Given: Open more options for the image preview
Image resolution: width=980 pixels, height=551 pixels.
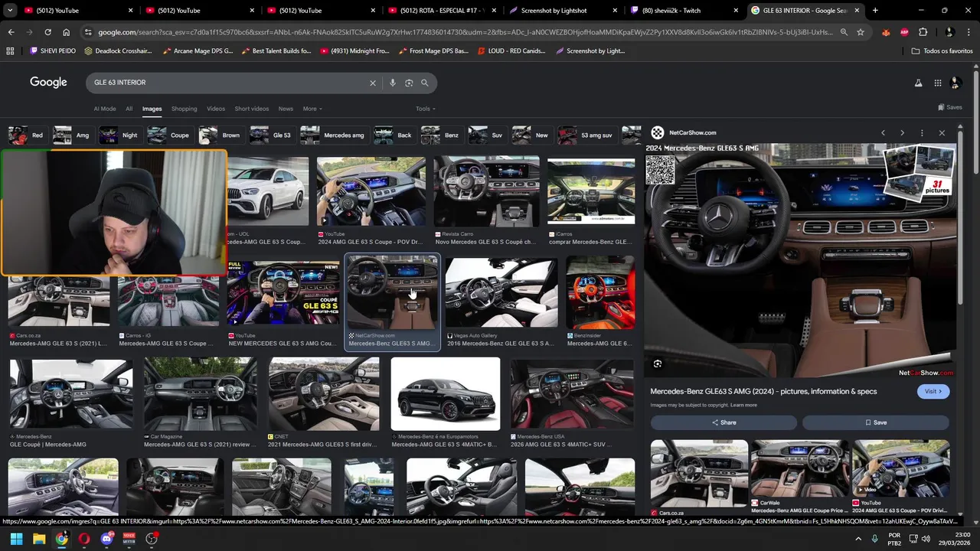Looking at the screenshot, I should point(922,133).
